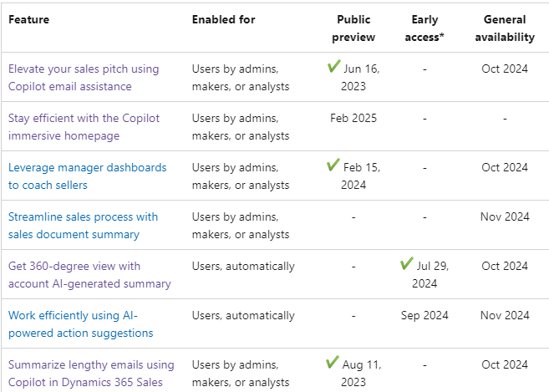Image resolution: width=549 pixels, height=392 pixels.
Task: Open 'Leverage manager dashboards to coach sellers' link
Action: [x=88, y=176]
